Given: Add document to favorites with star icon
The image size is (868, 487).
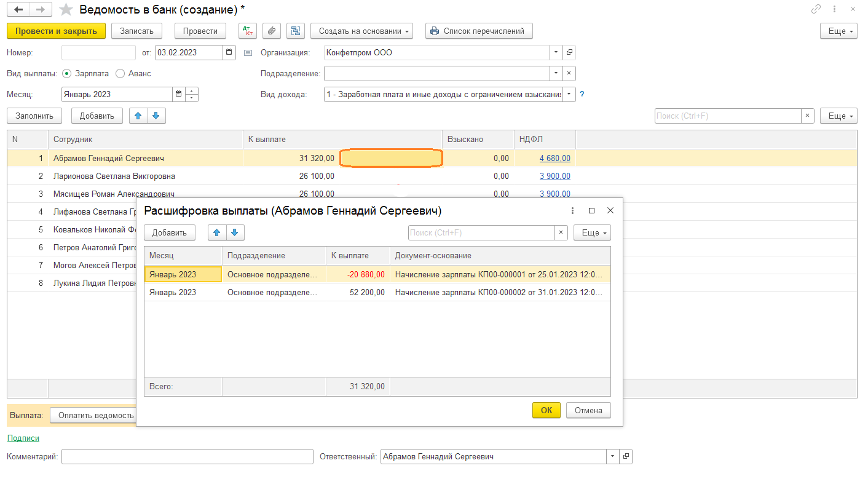Looking at the screenshot, I should [x=67, y=9].
